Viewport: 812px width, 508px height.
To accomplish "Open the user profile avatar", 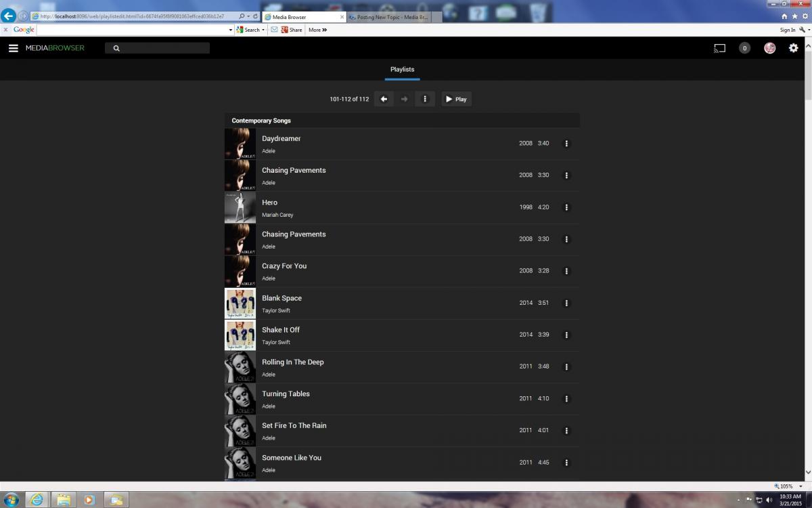I will pos(769,48).
